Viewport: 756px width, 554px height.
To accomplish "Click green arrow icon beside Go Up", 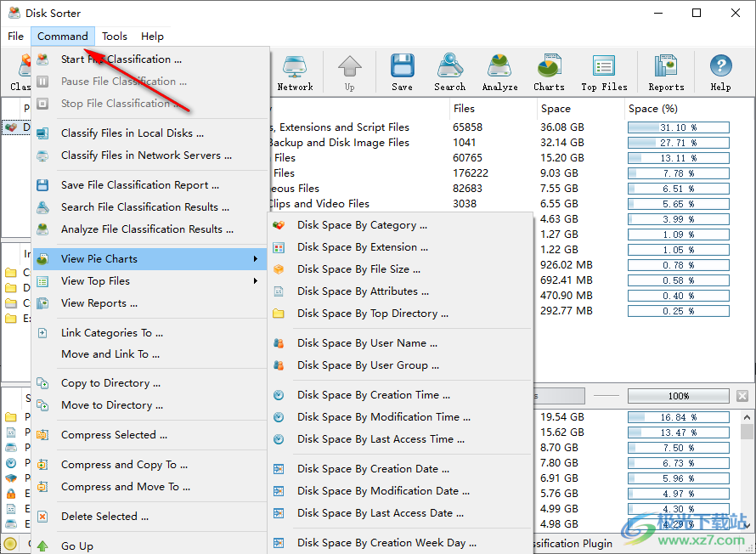I will (x=43, y=546).
